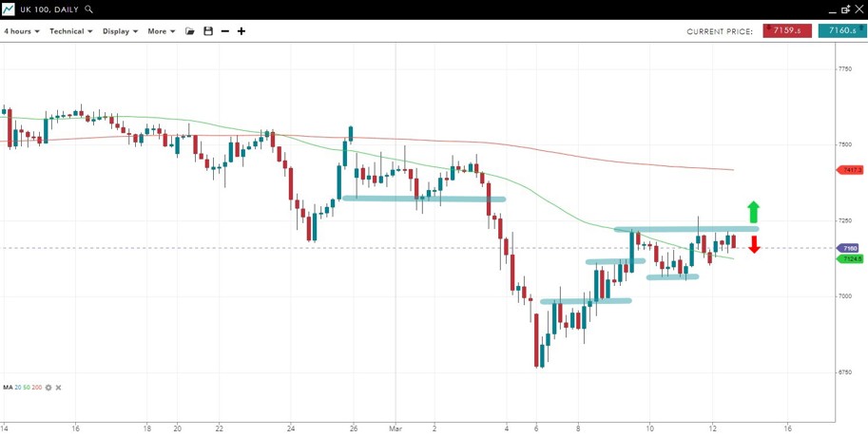Click the red sell price 7159.5 button
Image resolution: width=868 pixels, height=437 pixels.
pyautogui.click(x=786, y=31)
